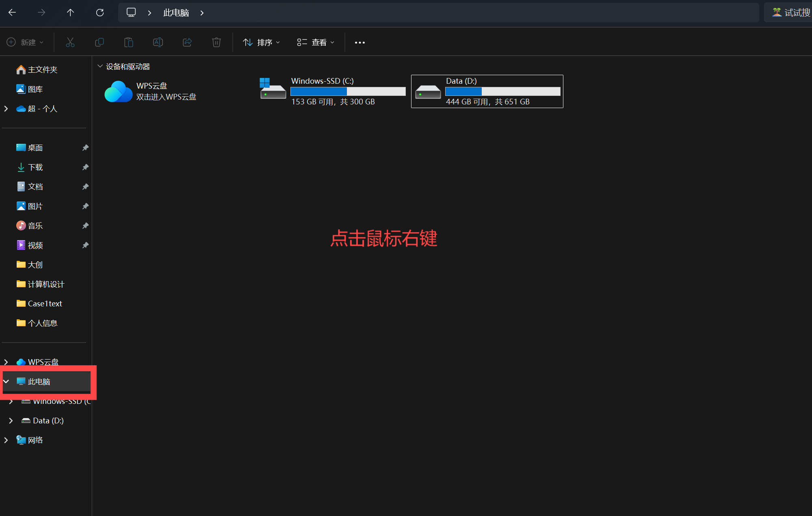Open the three-dots more options menu

click(x=359, y=42)
